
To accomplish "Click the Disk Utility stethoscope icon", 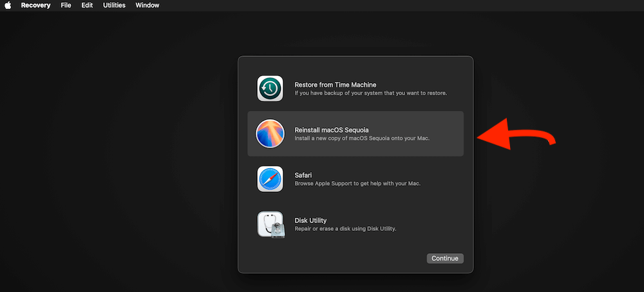I will pos(270,224).
